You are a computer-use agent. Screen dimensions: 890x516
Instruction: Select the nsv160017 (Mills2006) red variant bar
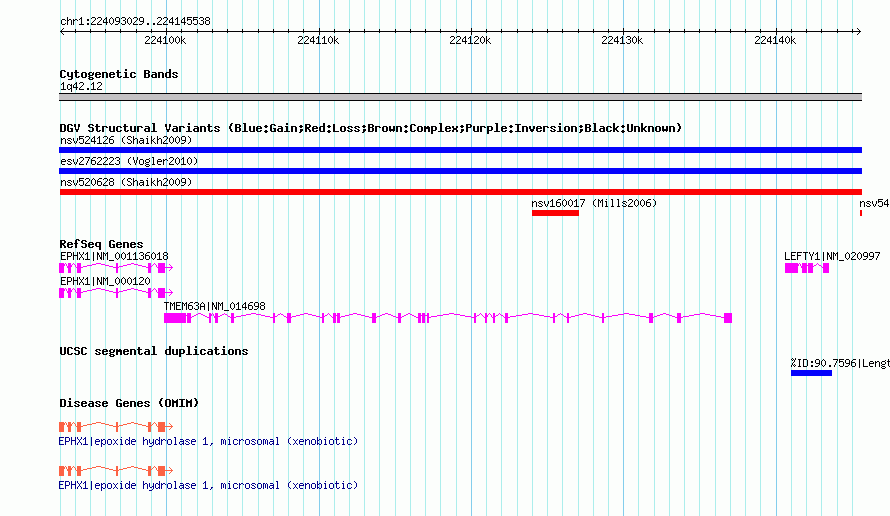point(555,213)
